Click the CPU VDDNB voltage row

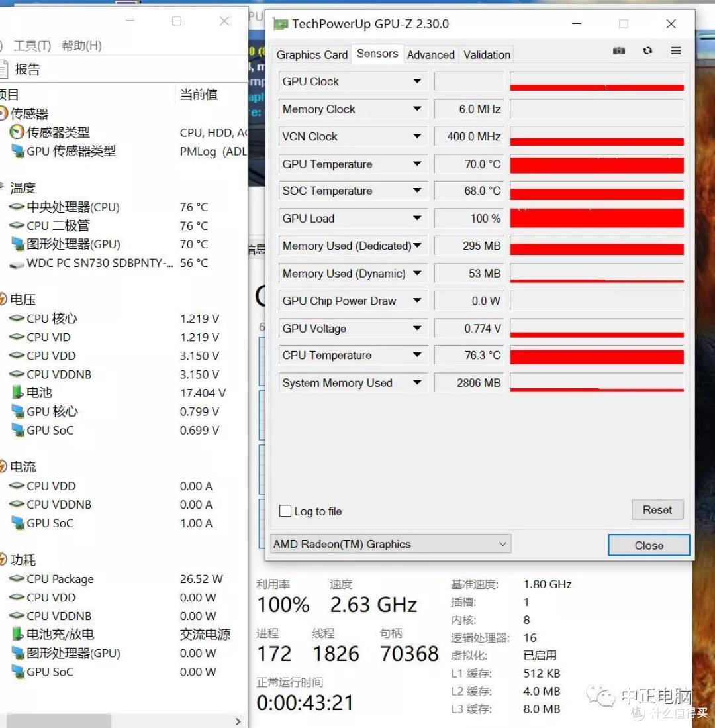(124, 374)
